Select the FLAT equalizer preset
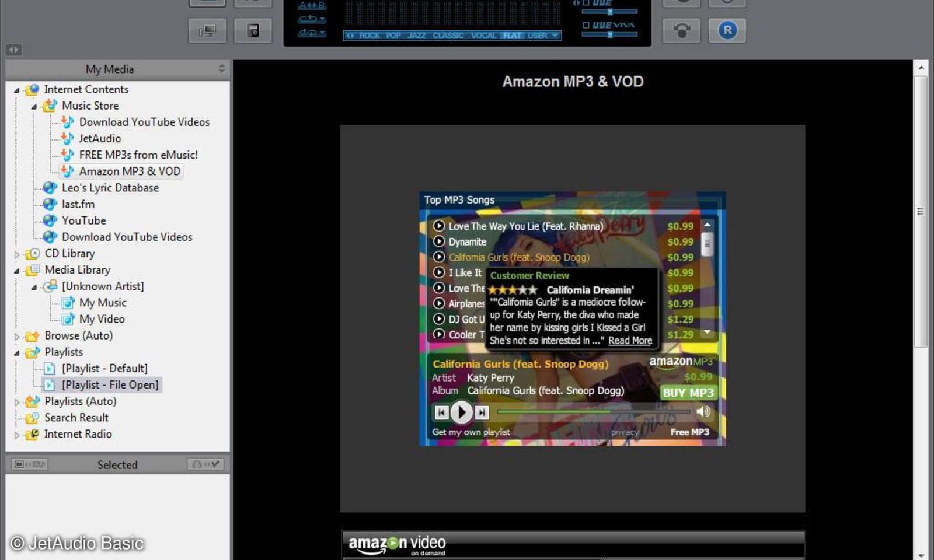The height and width of the screenshot is (560, 934). (x=512, y=36)
